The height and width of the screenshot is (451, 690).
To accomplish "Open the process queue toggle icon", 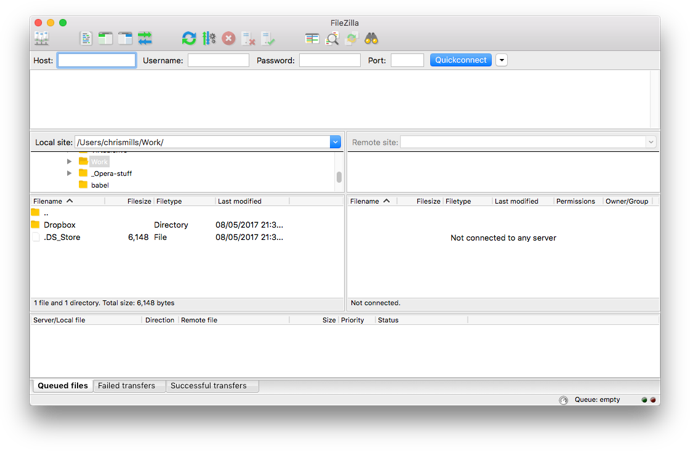I will 209,39.
